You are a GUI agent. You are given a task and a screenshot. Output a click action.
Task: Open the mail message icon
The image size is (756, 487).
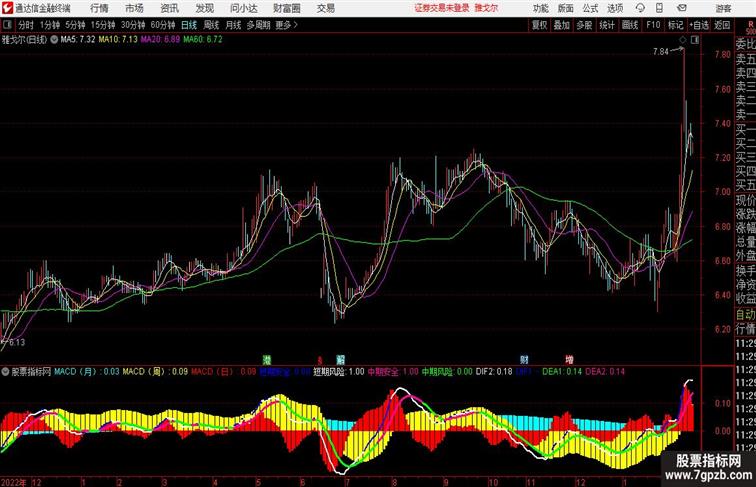(x=682, y=8)
